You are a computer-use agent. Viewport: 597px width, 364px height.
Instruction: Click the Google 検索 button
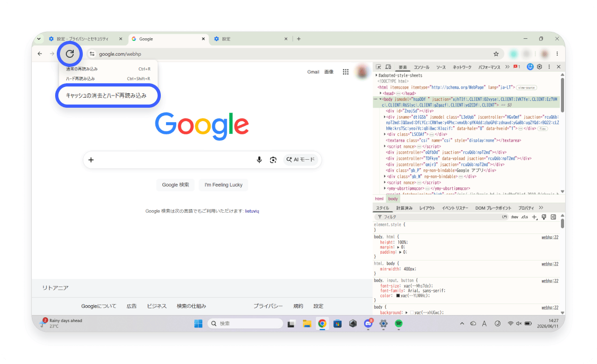(x=176, y=185)
